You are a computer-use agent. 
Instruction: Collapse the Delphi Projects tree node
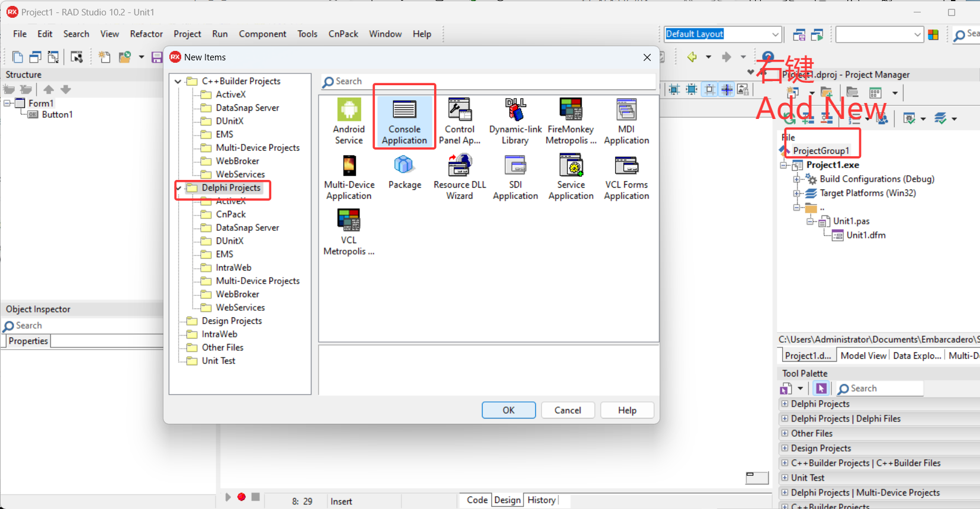pos(178,188)
